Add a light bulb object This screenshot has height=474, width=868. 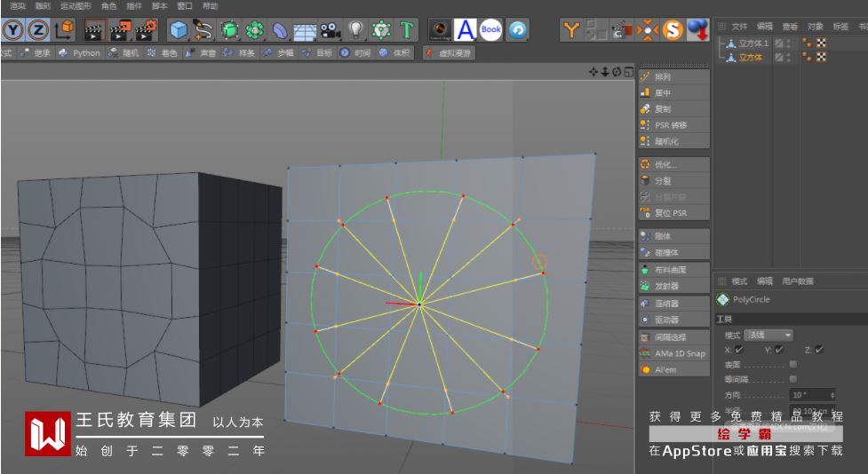355,30
